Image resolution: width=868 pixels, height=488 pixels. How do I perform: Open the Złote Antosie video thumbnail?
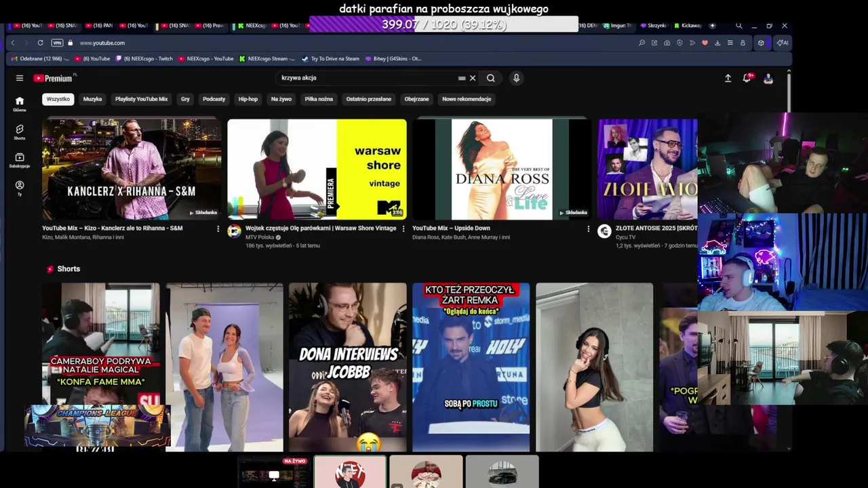click(648, 169)
